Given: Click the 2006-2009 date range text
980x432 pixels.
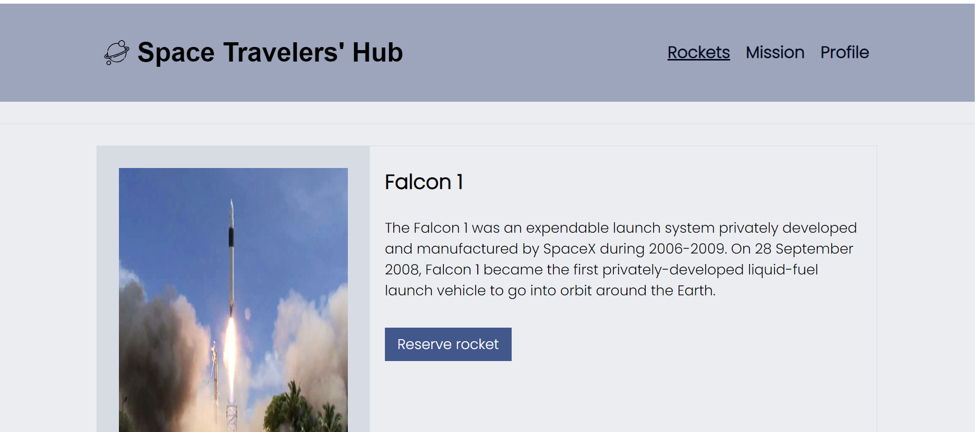Looking at the screenshot, I should point(687,249).
